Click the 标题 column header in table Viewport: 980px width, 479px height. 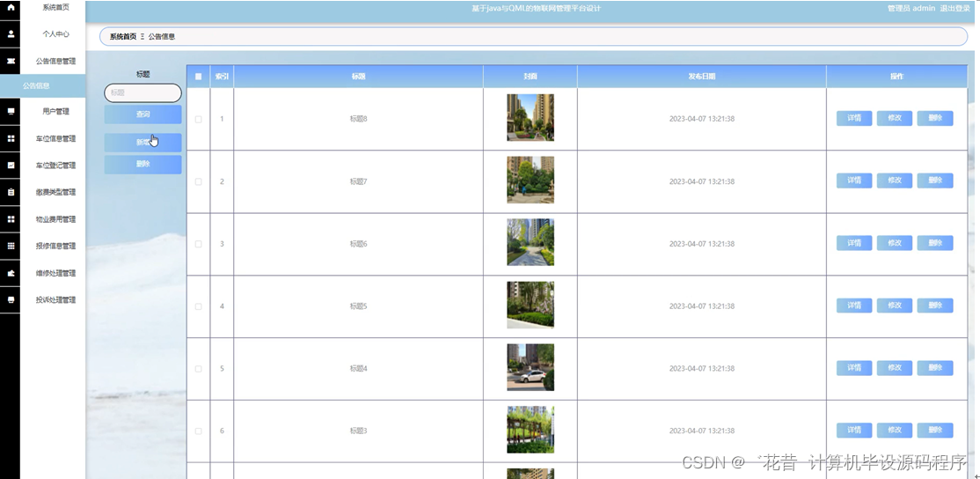coord(358,77)
